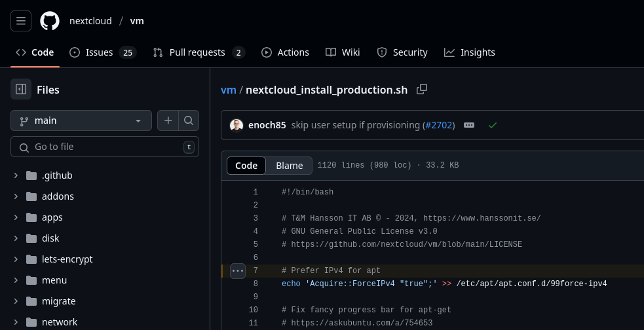
Task: Open the enoch85 author link
Action: point(267,125)
